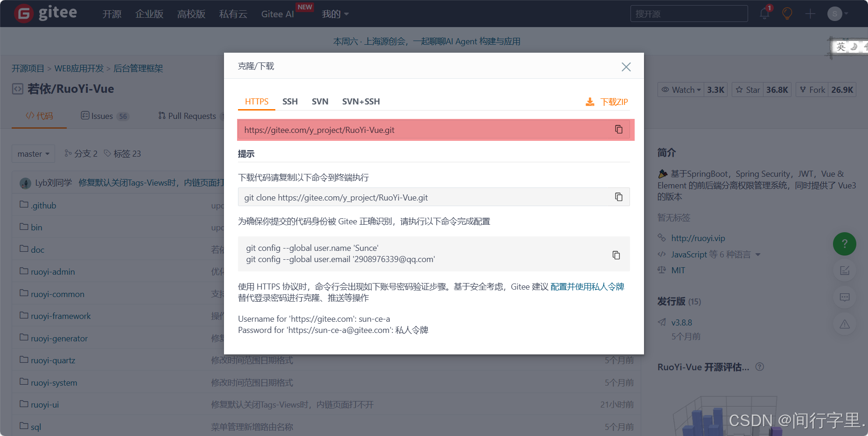Expand the 我的 dropdown menu
The image size is (868, 436).
click(x=335, y=14)
